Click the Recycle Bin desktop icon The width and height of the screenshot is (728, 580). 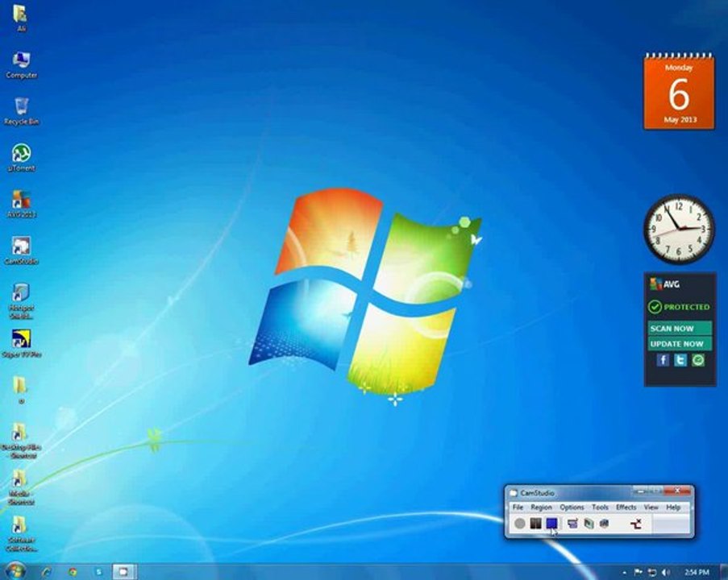coord(21,111)
